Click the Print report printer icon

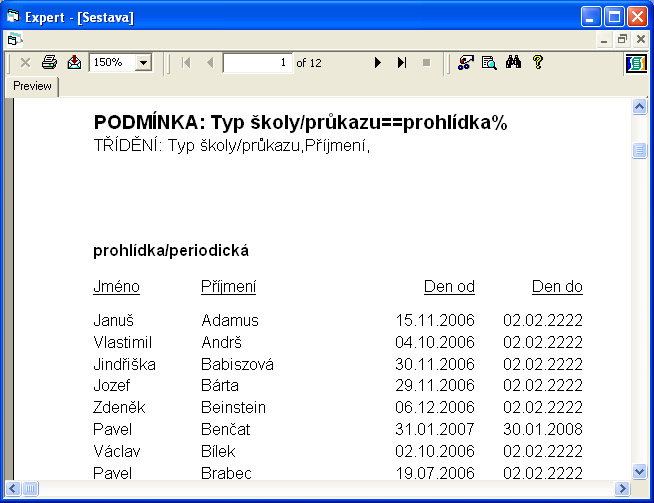pyautogui.click(x=49, y=63)
